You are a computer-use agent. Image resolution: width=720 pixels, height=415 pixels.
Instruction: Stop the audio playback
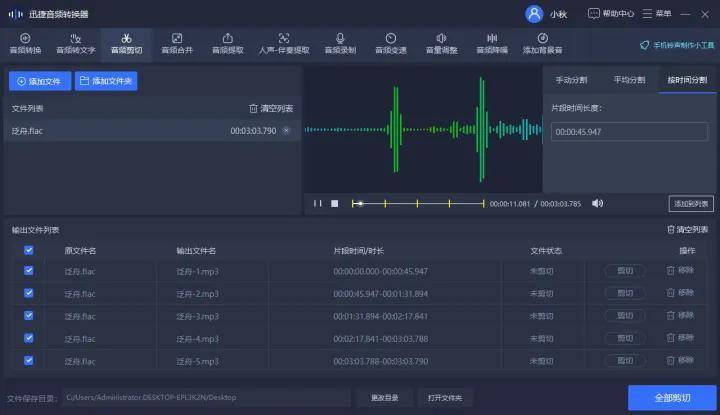coord(335,203)
